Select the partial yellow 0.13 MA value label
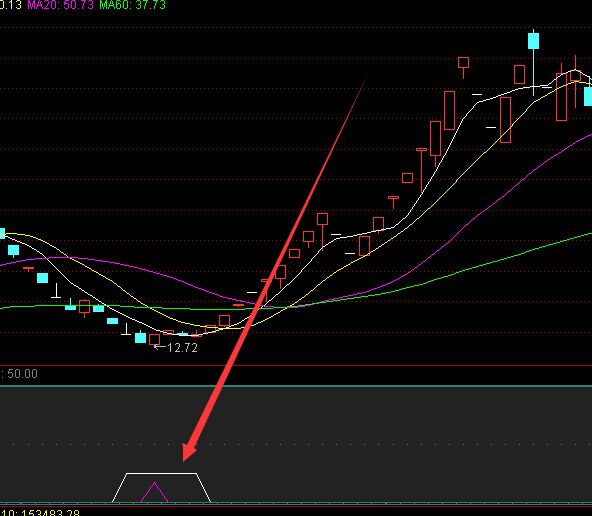Screen dimensions: 592x516 point(11,5)
